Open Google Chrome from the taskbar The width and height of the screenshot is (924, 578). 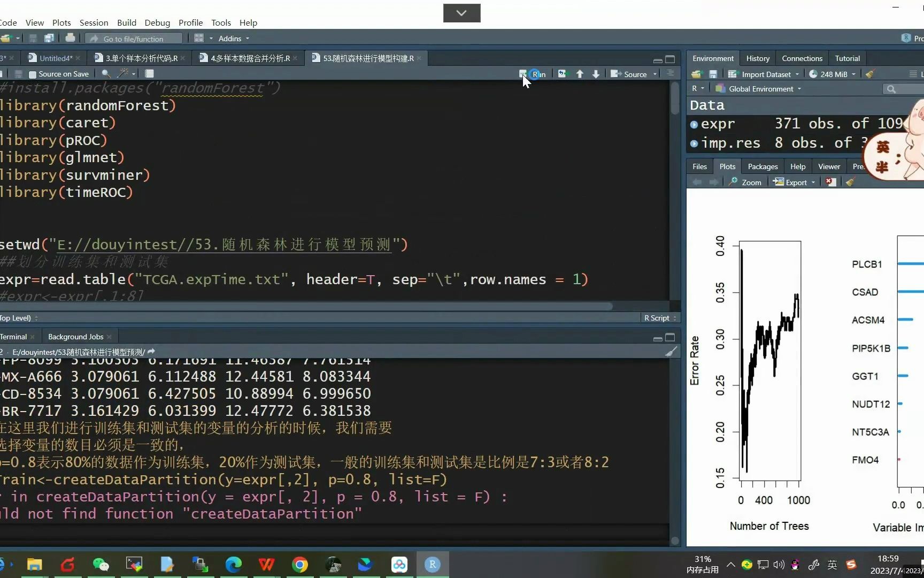pos(300,565)
